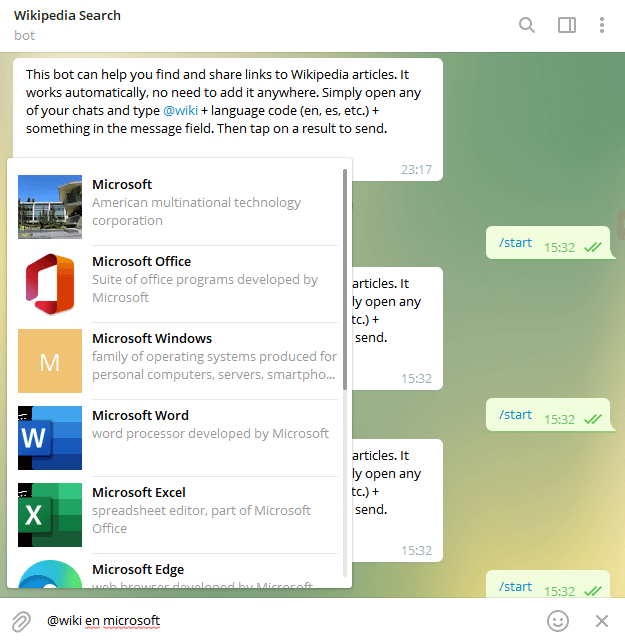Select the Microsoft Office logo thumbnail

[50, 284]
